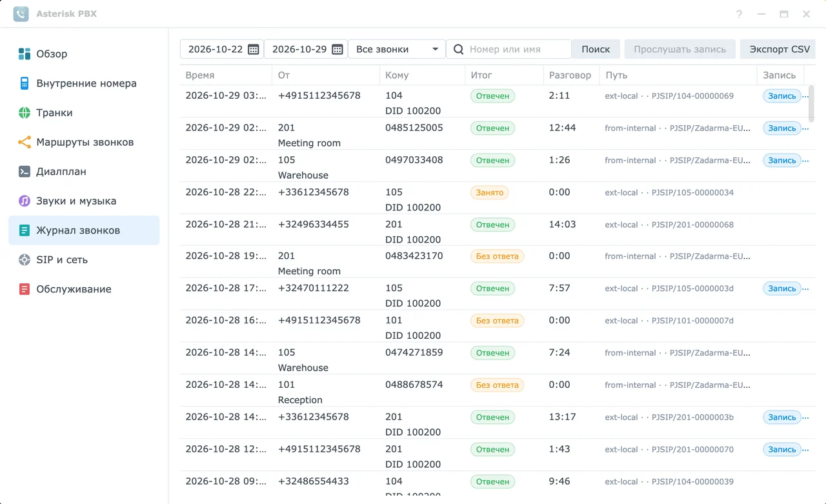This screenshot has height=504, width=826.
Task: Click the Поиск button
Action: click(x=596, y=49)
